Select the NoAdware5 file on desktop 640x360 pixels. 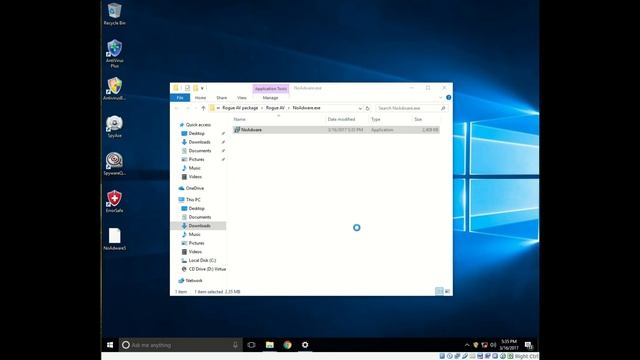coord(114,239)
